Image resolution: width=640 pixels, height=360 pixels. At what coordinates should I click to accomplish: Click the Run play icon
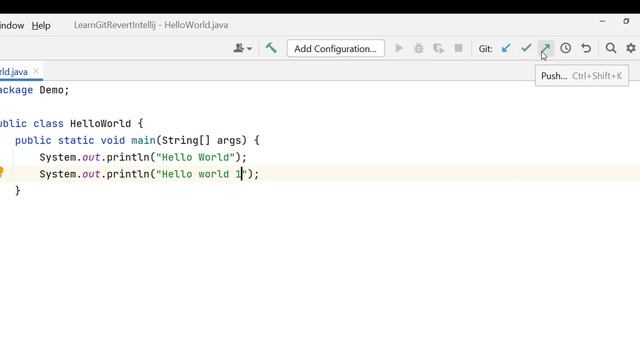(399, 48)
